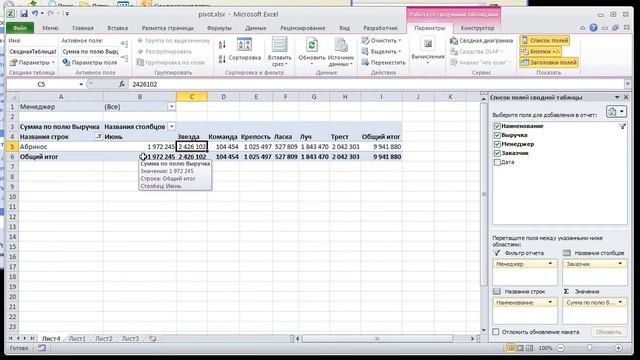This screenshot has width=640, height=360.
Task: Click the Undo icon in quick access toolbar
Action: point(35,14)
